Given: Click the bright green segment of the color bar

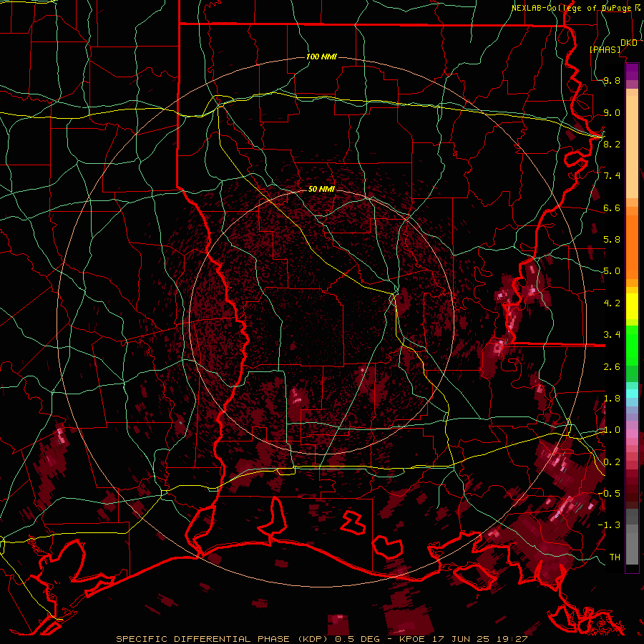Looking at the screenshot, I should (632, 346).
